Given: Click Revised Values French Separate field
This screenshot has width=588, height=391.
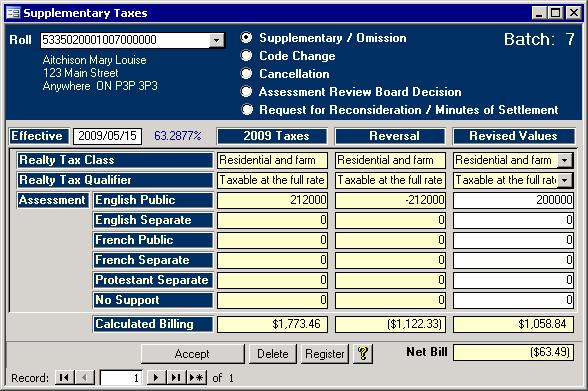Looking at the screenshot, I should (513, 260).
